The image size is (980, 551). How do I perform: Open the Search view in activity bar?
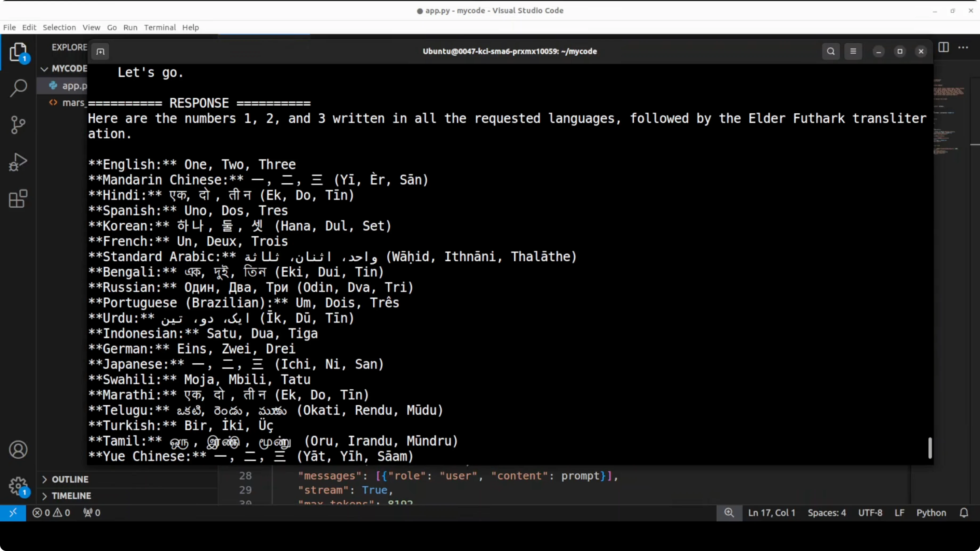(18, 88)
